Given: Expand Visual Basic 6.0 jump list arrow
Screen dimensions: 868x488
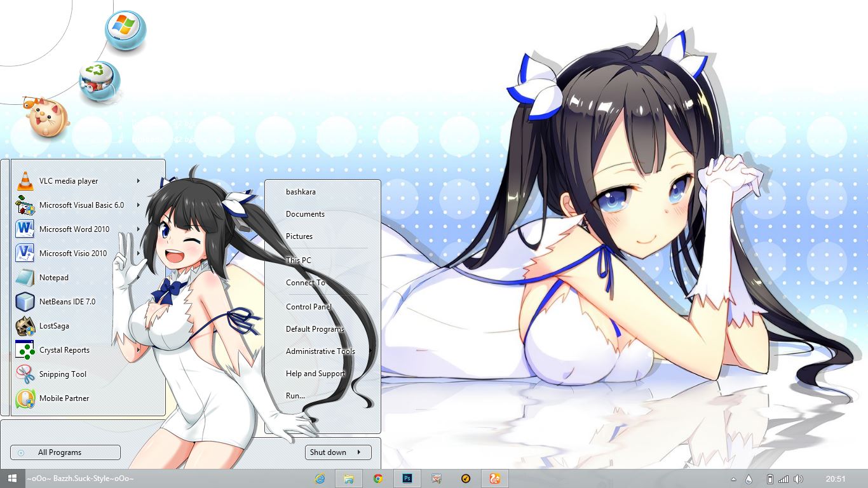Looking at the screenshot, I should click(138, 205).
